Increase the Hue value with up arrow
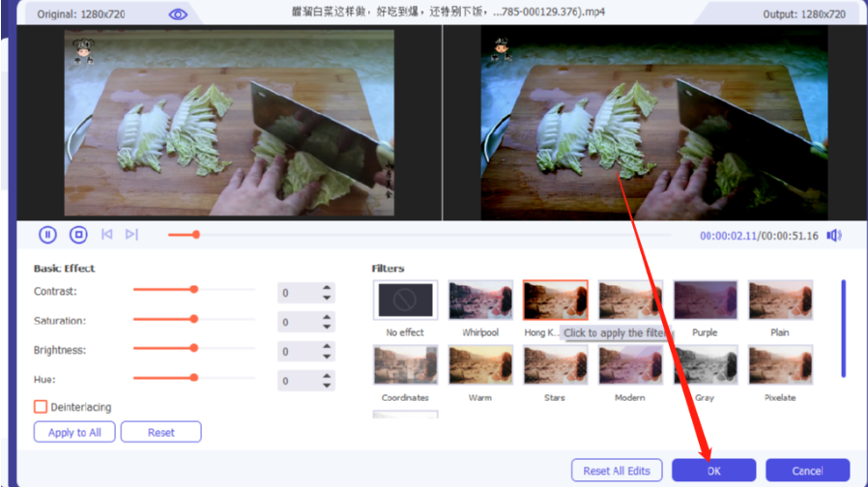 [327, 376]
